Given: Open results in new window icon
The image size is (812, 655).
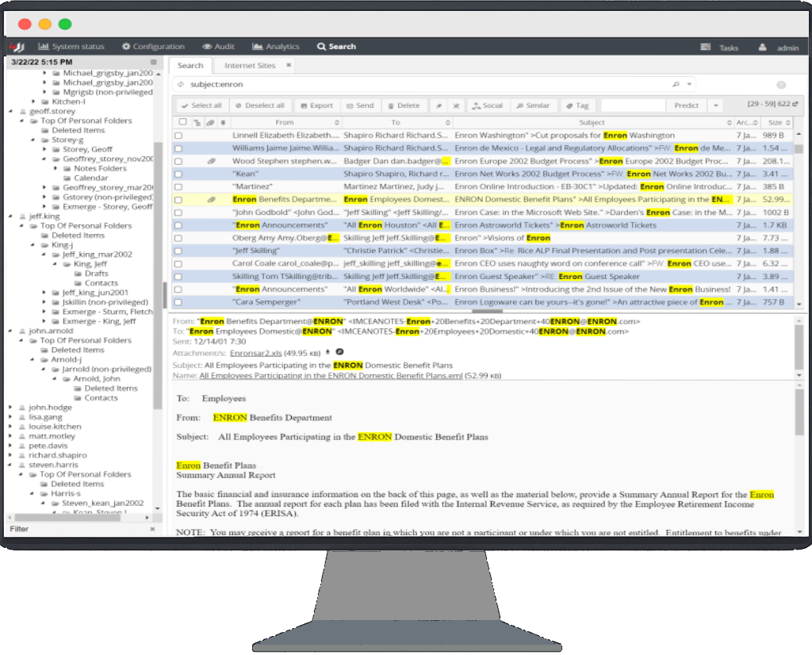Looking at the screenshot, I should [x=795, y=104].
